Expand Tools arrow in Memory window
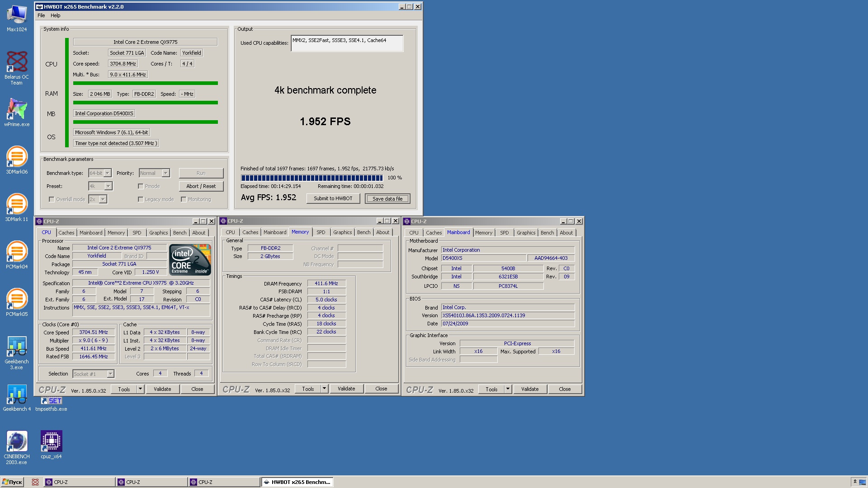Image resolution: width=868 pixels, height=488 pixels. (x=324, y=389)
